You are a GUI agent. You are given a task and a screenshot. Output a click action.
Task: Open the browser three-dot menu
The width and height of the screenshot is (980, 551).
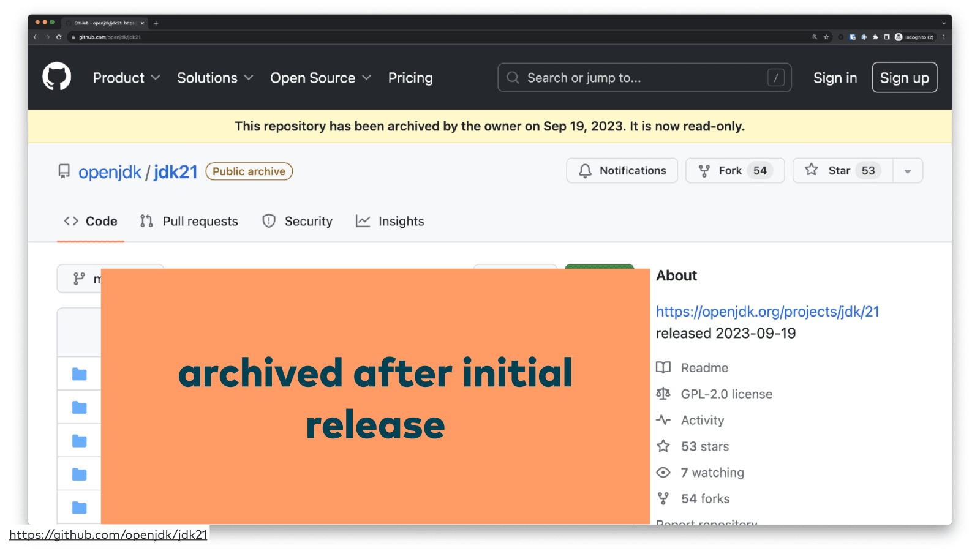coord(944,37)
